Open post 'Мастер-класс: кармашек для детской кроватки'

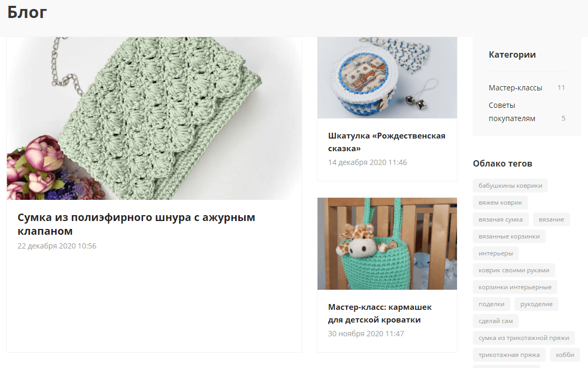(380, 313)
